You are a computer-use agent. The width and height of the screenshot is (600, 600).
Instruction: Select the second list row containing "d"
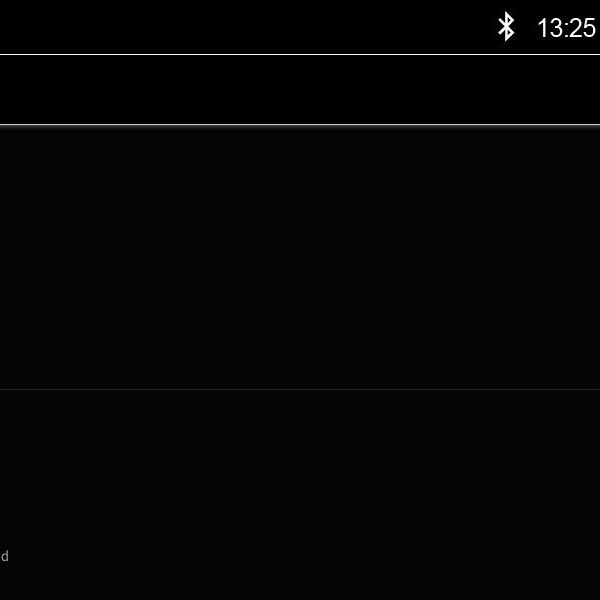pos(300,495)
